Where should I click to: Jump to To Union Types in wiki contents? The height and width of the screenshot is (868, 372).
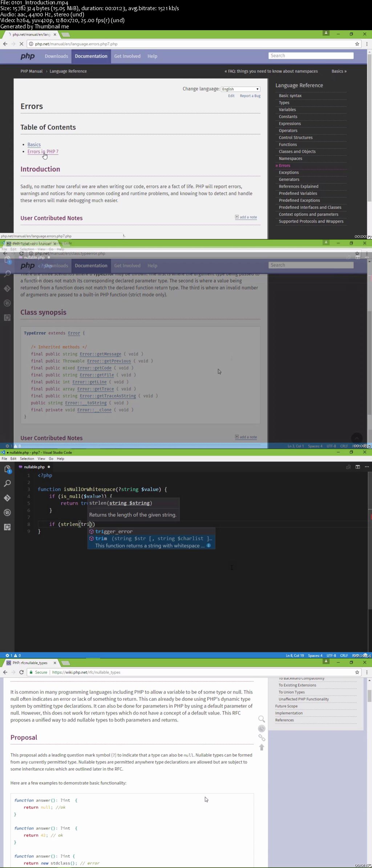point(292,692)
